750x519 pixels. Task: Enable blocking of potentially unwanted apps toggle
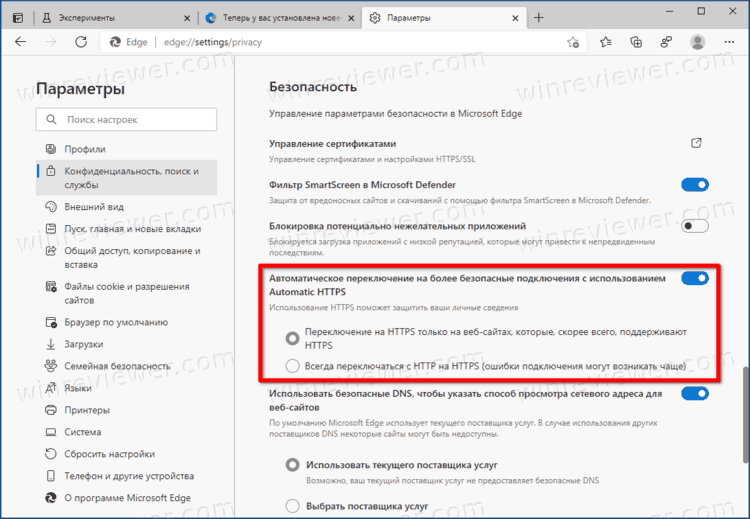click(x=695, y=226)
